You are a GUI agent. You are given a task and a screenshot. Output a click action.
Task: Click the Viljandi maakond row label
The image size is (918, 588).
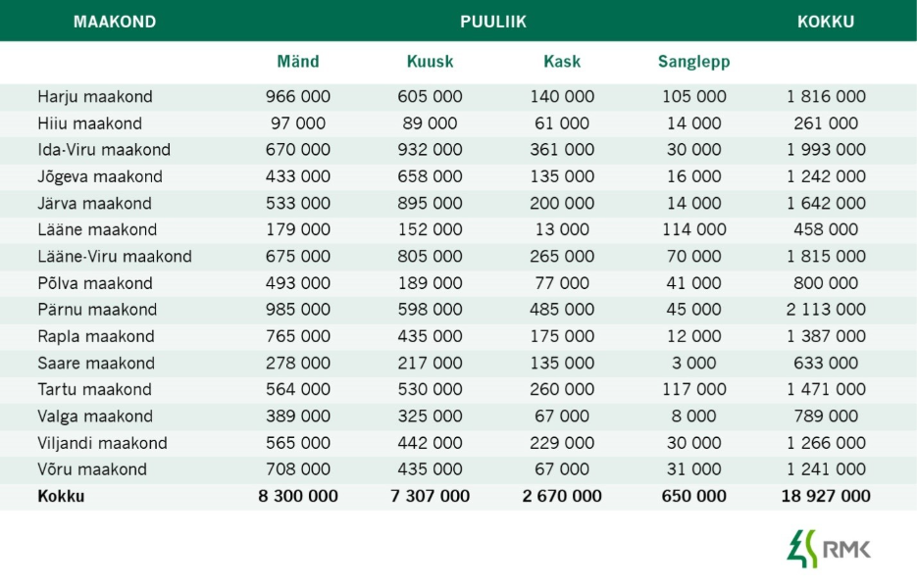[102, 443]
